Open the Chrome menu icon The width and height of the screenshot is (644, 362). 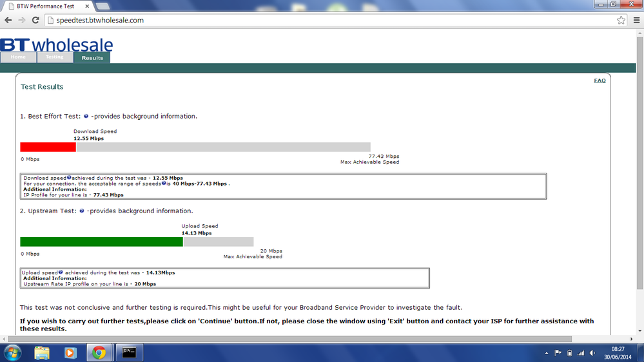pyautogui.click(x=637, y=20)
